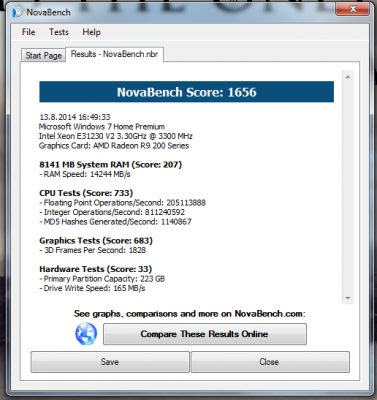The image size is (377, 400).
Task: Close the NovaBench window with red X
Action: coord(353,9)
